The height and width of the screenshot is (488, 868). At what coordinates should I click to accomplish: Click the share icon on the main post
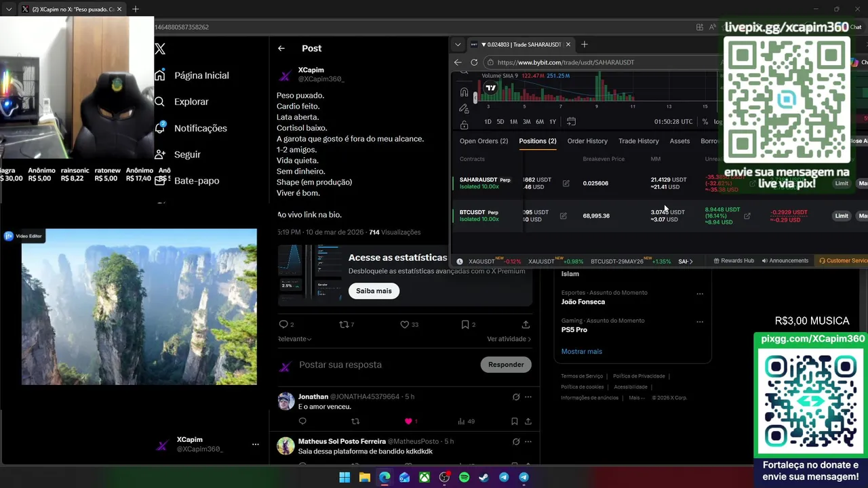click(x=526, y=325)
